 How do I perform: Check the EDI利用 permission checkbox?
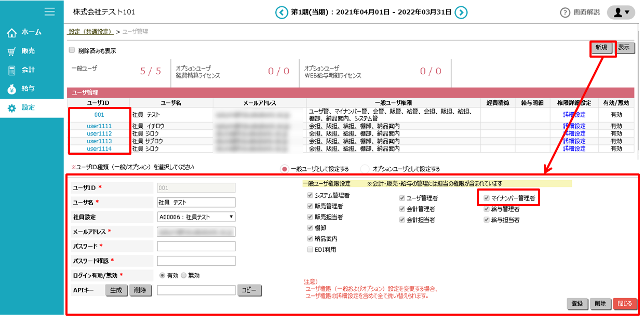click(310, 249)
